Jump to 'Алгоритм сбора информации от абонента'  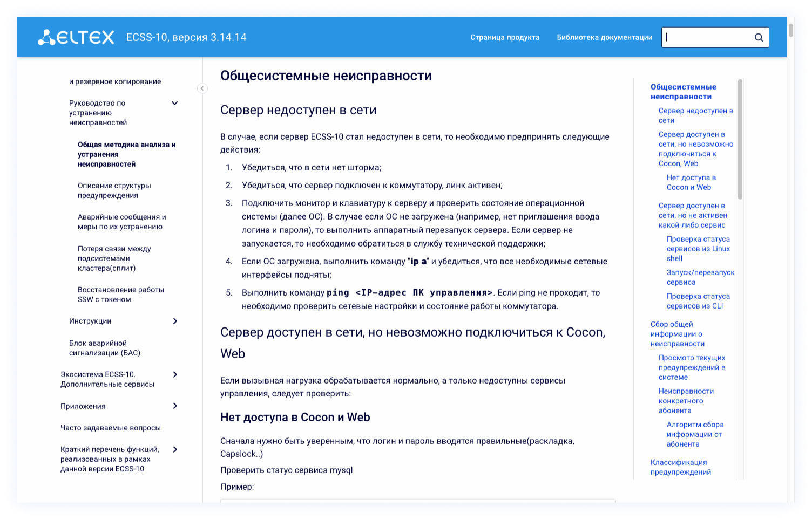click(x=695, y=434)
